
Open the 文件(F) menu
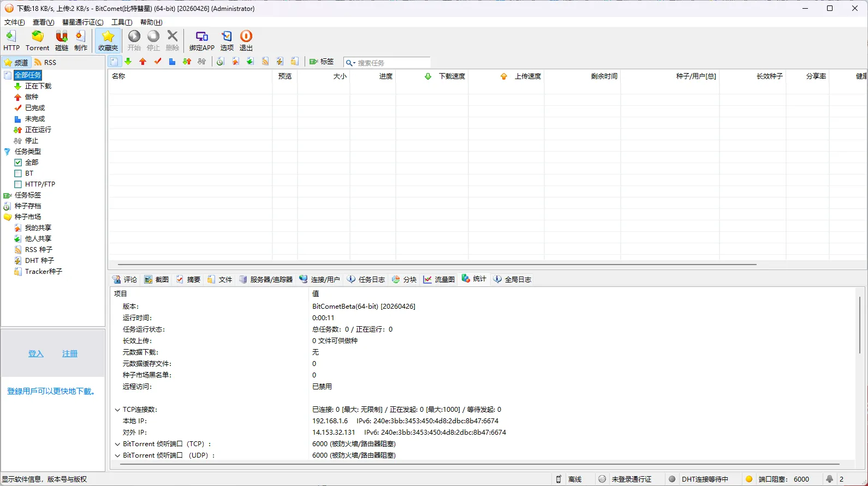(14, 22)
